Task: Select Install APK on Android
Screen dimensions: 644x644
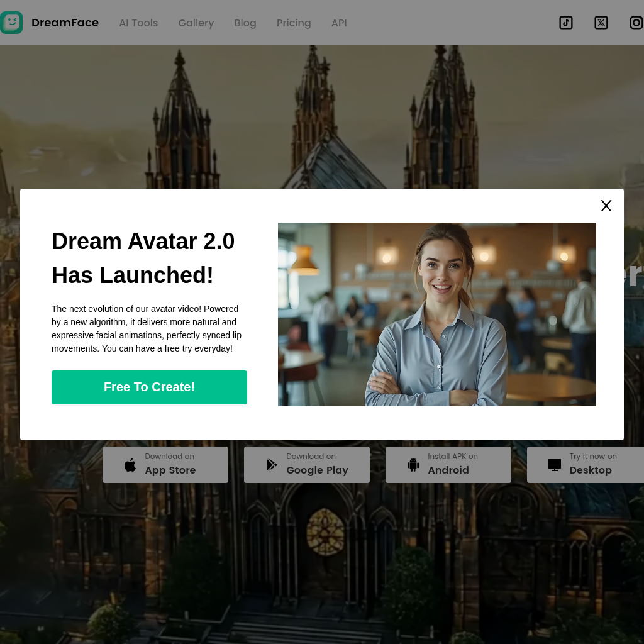Action: pos(448,464)
